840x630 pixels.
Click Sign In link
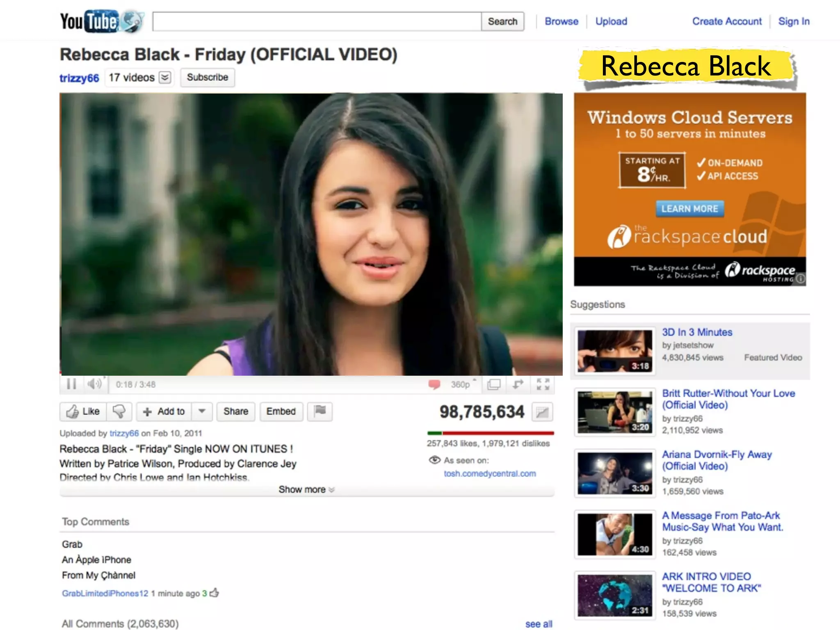pos(794,21)
